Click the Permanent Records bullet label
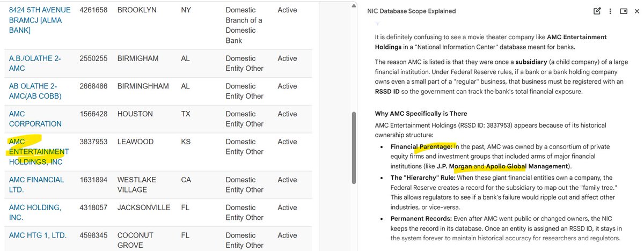The image size is (644, 251). click(x=420, y=219)
